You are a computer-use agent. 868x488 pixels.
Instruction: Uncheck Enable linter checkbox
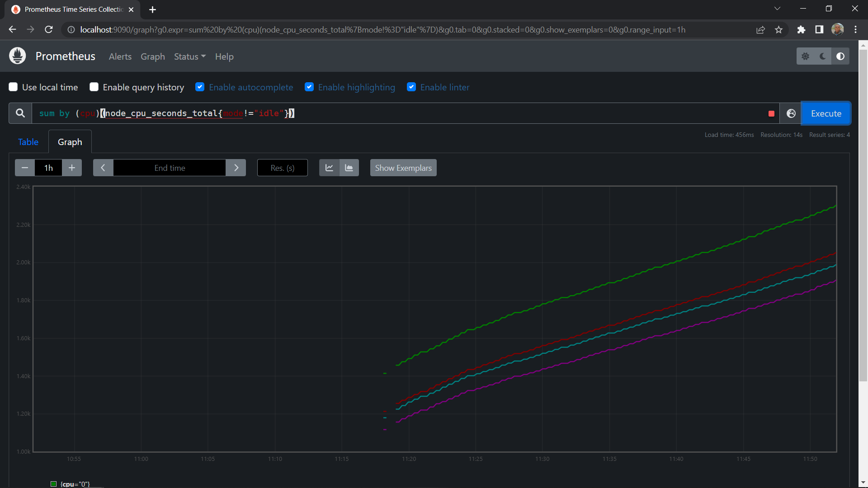coord(411,87)
